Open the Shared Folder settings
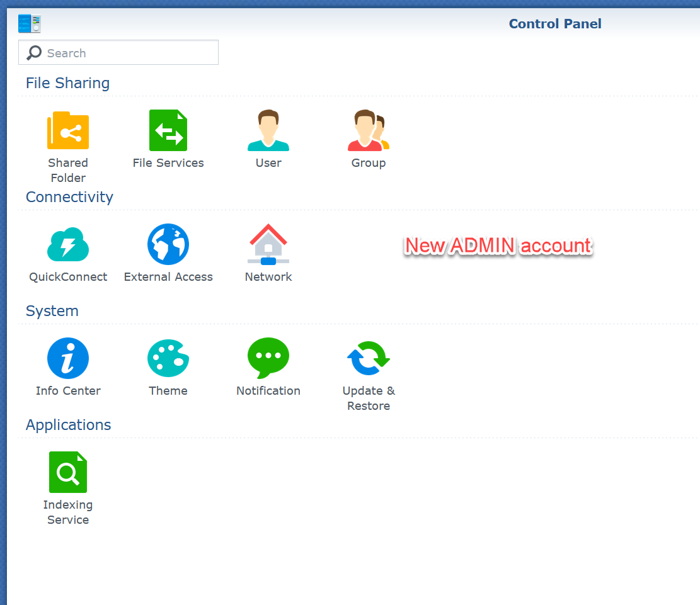 click(68, 131)
